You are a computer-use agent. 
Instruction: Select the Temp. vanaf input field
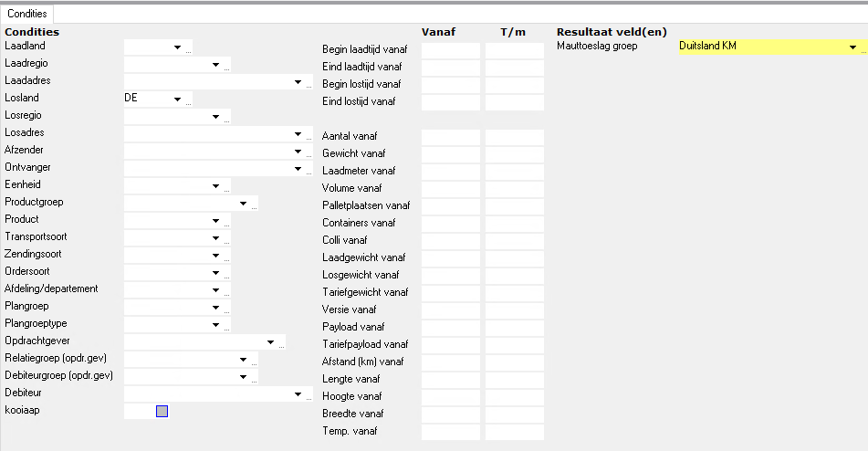coord(450,432)
